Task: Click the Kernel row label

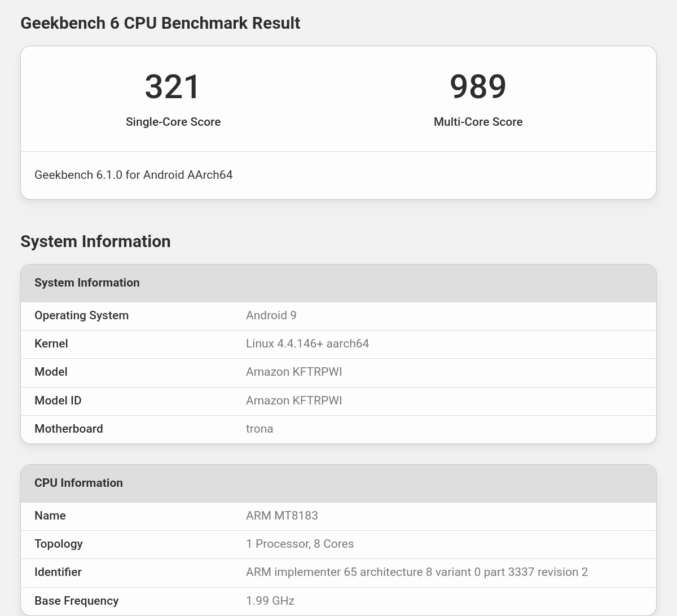Action: pos(51,344)
